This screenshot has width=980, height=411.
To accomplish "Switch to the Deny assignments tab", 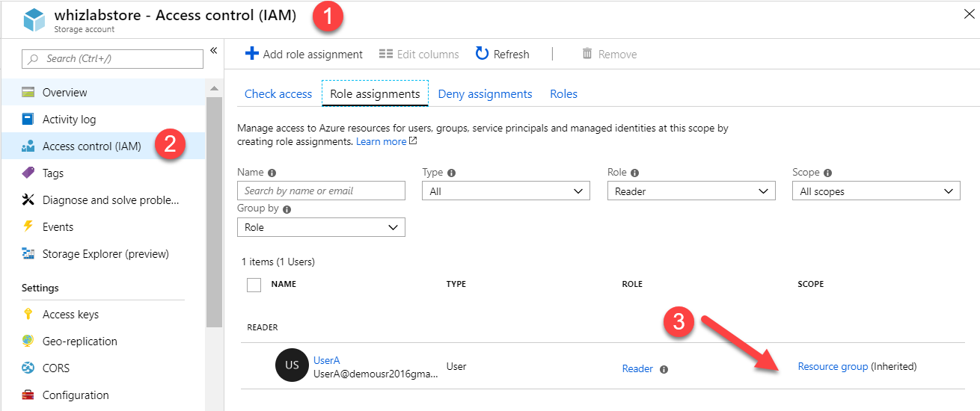I will (485, 94).
